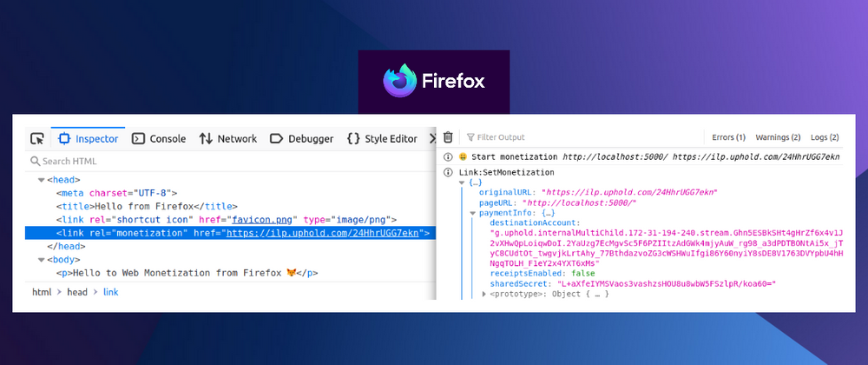Switch to the Inspector tab

pos(88,138)
